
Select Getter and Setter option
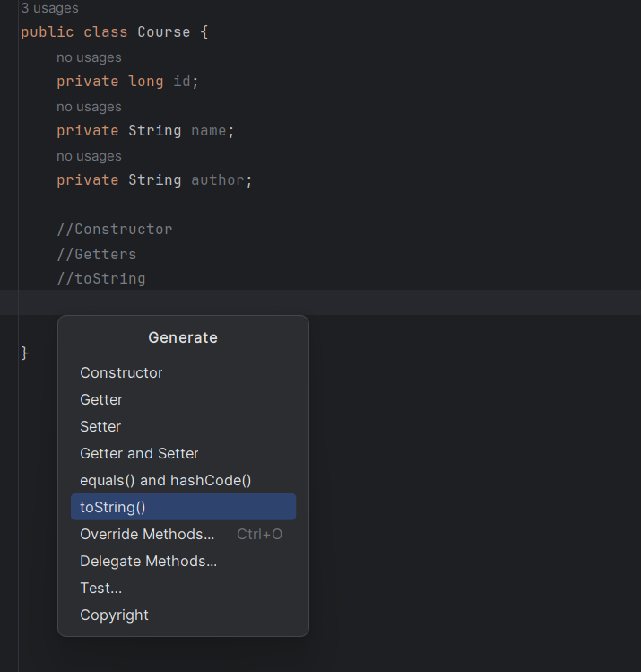[183, 453]
